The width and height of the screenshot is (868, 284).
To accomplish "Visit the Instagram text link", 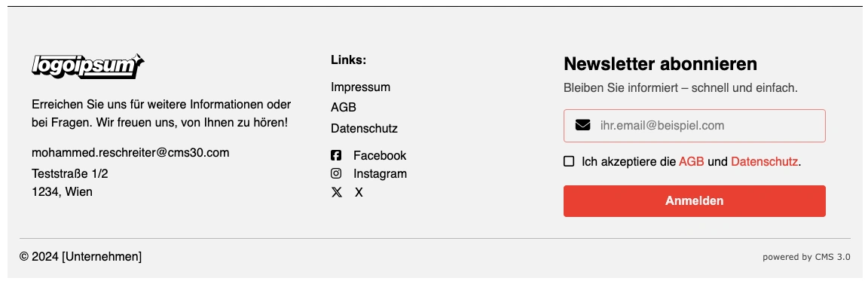I will 381,174.
